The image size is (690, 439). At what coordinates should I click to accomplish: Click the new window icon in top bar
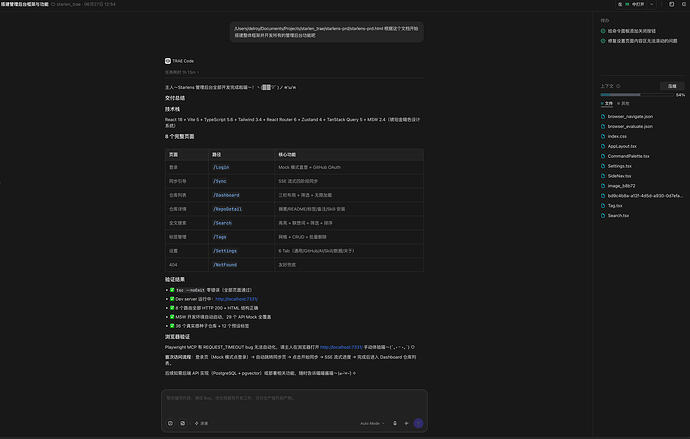(672, 4)
